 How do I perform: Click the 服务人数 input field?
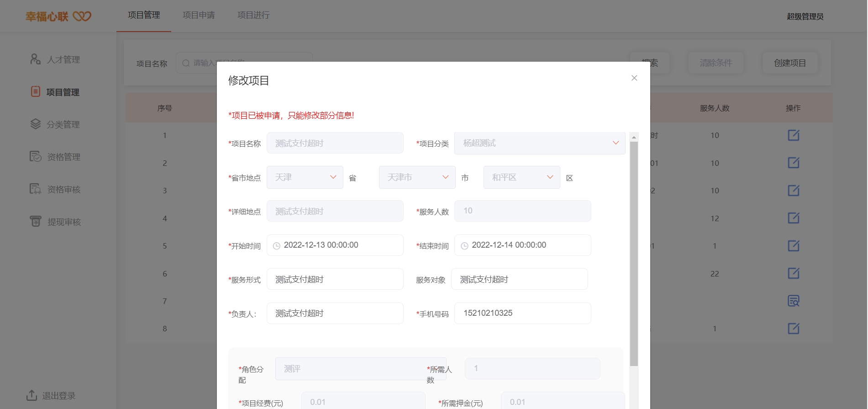(x=523, y=211)
